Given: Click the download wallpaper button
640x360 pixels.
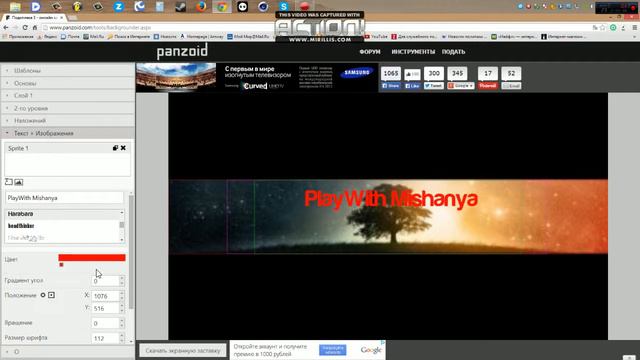Looking at the screenshot, I should pyautogui.click(x=182, y=350).
